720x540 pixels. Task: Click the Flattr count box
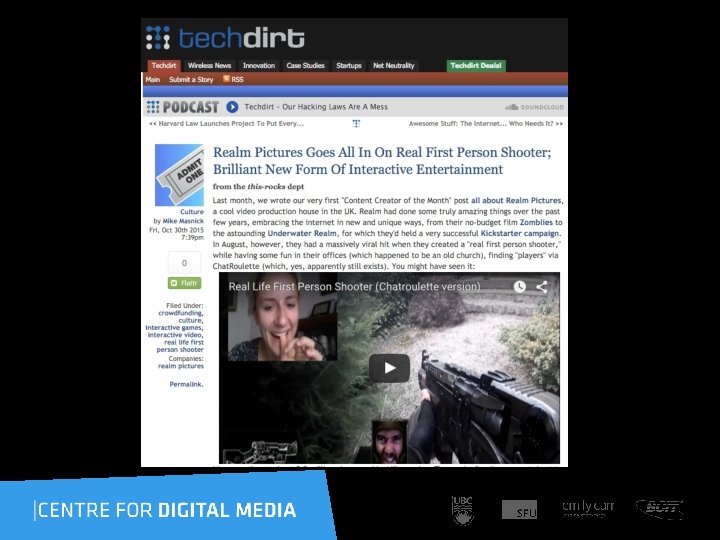[184, 263]
